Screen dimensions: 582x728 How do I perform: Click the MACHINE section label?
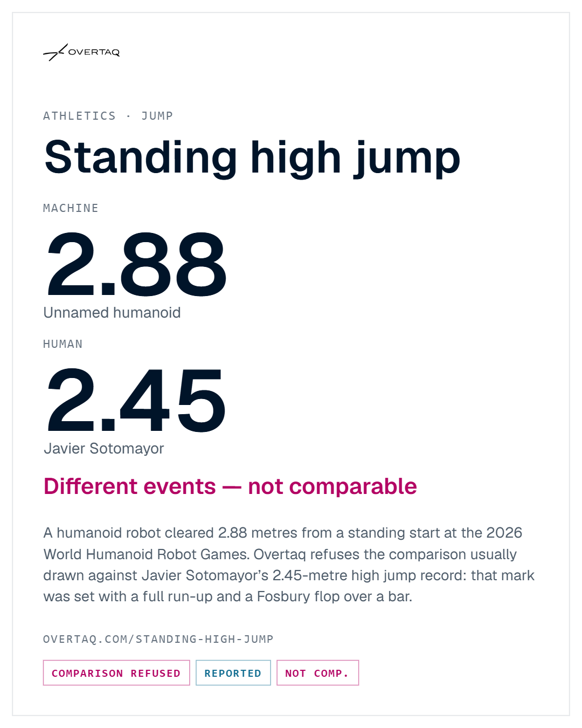tap(71, 208)
